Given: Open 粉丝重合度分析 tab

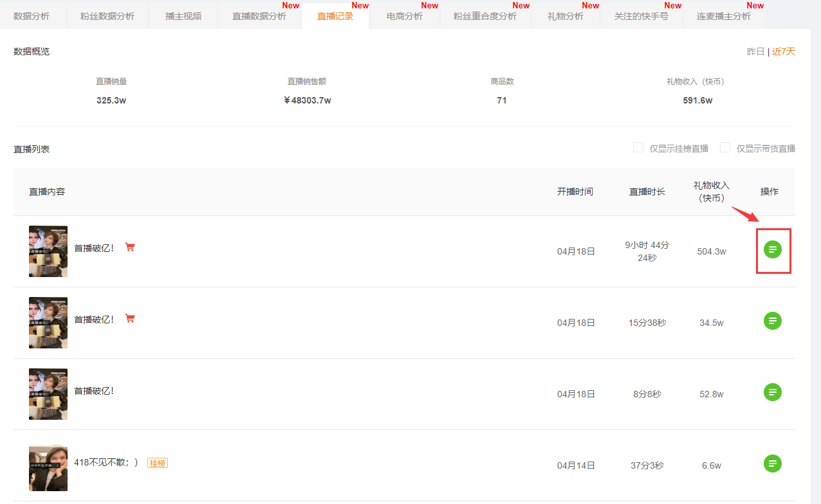Looking at the screenshot, I should 485,16.
